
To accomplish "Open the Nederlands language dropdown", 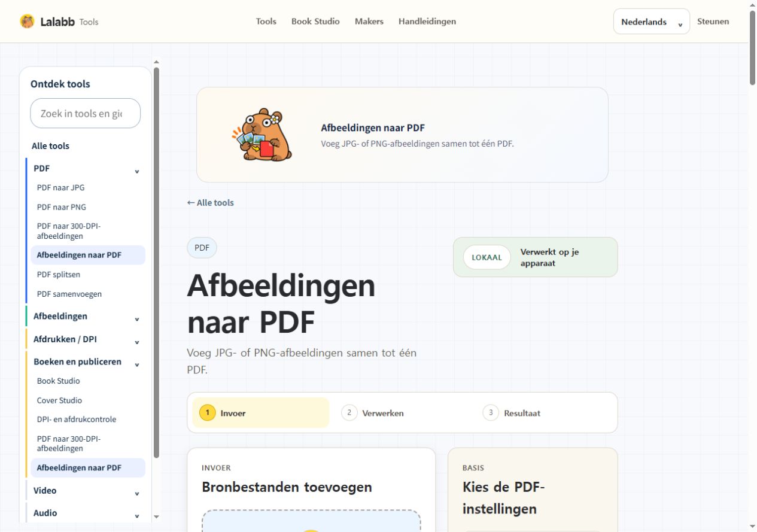I will click(x=652, y=22).
